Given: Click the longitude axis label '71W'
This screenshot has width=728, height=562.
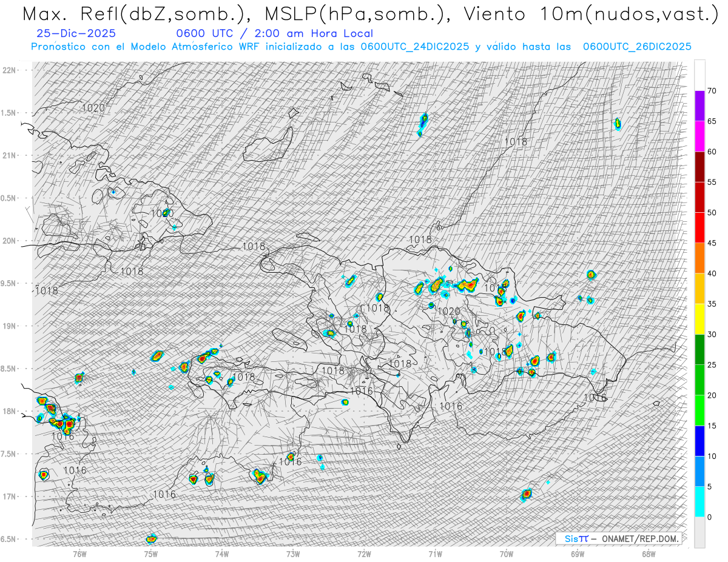Looking at the screenshot, I should (x=435, y=554).
